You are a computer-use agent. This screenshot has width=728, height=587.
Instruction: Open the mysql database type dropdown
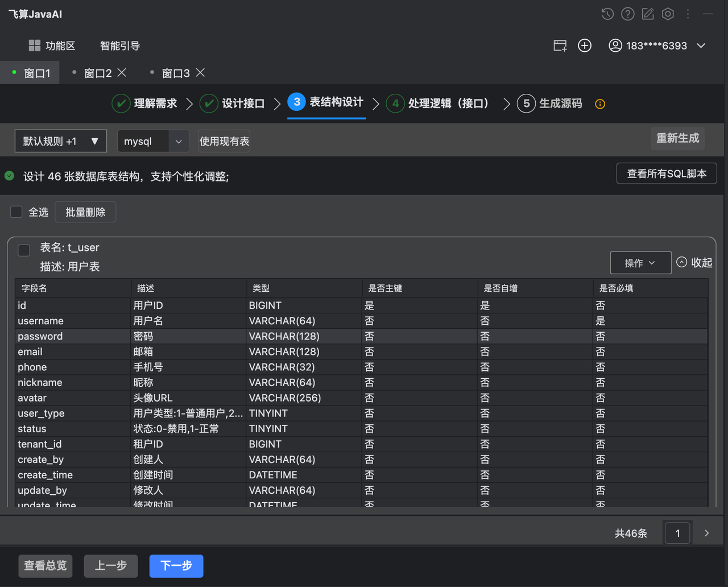click(x=153, y=141)
